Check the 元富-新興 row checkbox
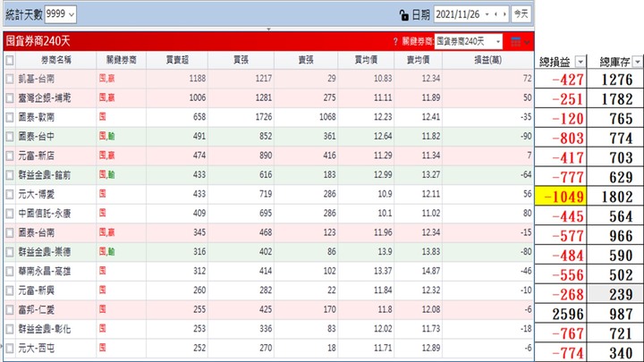This screenshot has height=362, width=644. [x=10, y=290]
